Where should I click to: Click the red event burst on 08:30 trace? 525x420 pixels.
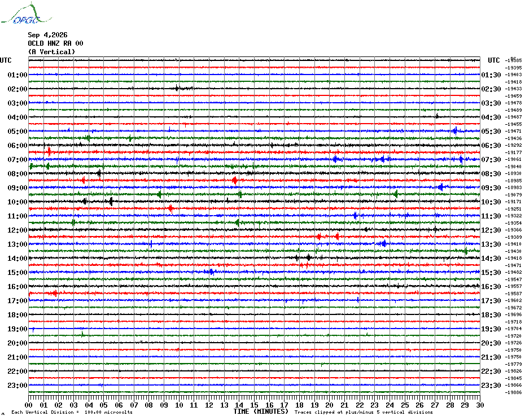235,181
